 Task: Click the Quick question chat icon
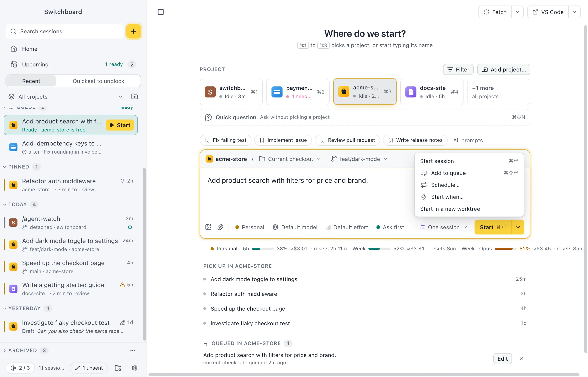click(x=208, y=117)
